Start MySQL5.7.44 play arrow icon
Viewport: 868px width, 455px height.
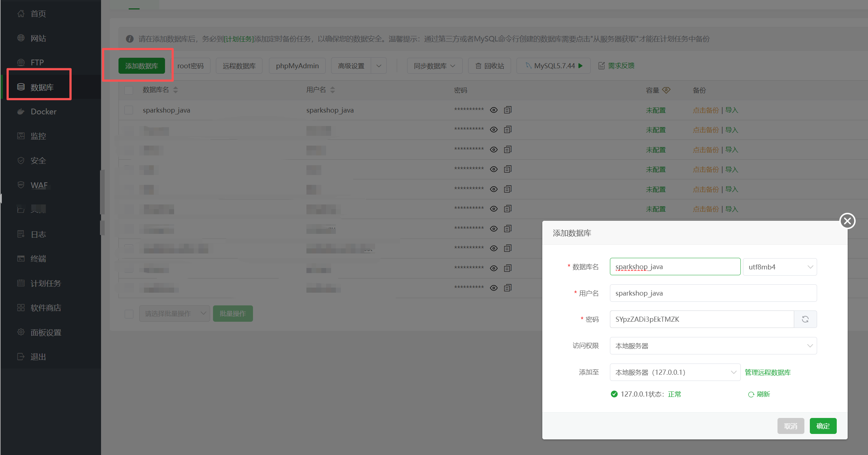pyautogui.click(x=580, y=66)
